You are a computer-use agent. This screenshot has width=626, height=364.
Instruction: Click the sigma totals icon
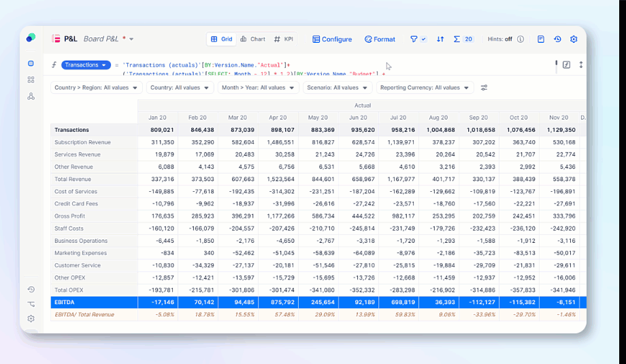point(457,39)
